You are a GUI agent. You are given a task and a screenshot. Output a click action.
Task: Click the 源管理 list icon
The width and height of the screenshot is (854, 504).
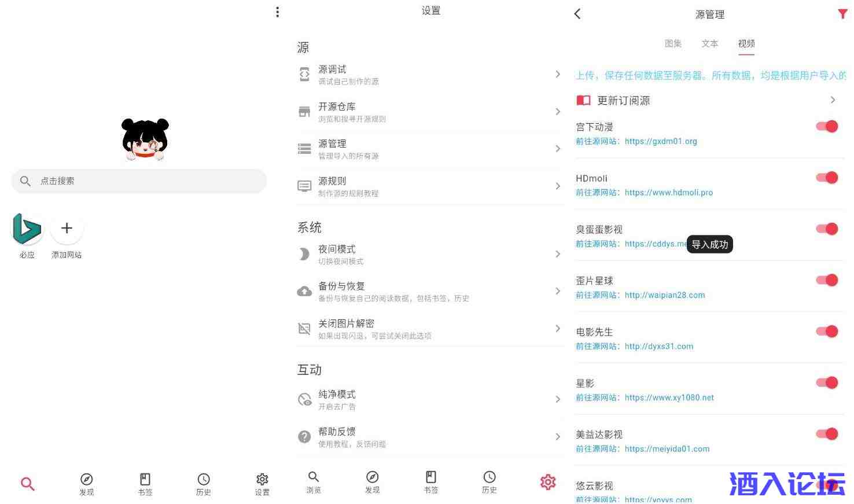pyautogui.click(x=304, y=149)
